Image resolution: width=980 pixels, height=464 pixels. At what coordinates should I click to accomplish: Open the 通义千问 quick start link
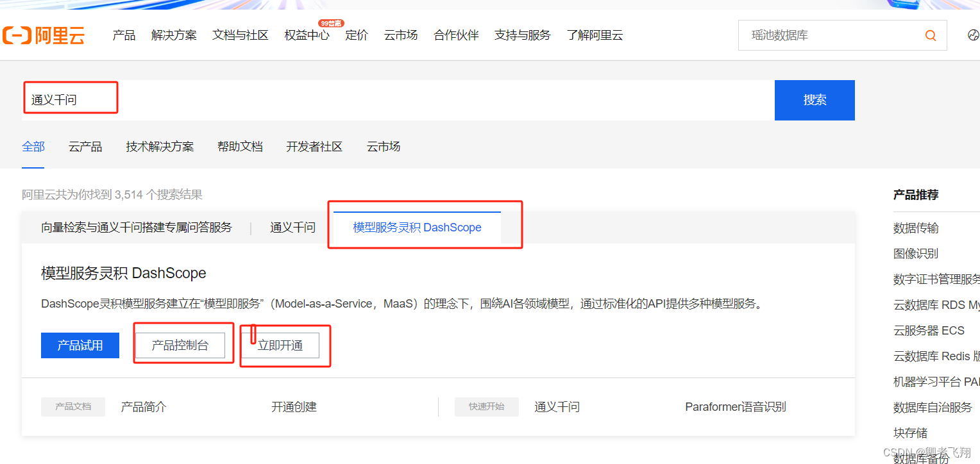(x=557, y=407)
